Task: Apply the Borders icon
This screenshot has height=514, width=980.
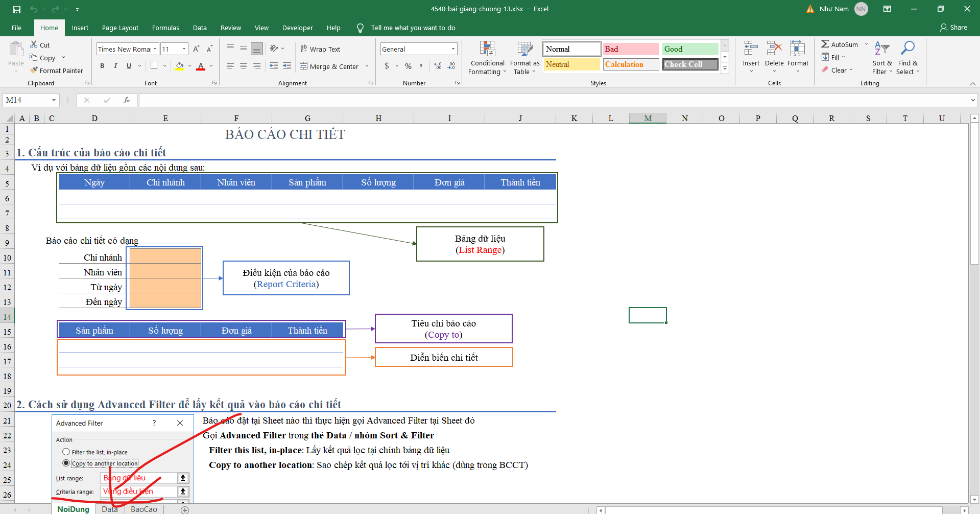Action: click(x=154, y=66)
